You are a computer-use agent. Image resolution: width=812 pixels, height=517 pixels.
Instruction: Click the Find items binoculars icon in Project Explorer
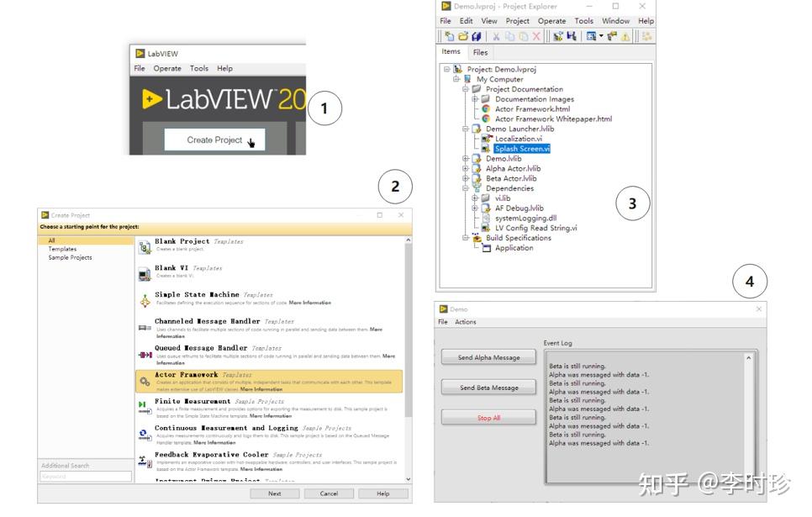point(557,34)
